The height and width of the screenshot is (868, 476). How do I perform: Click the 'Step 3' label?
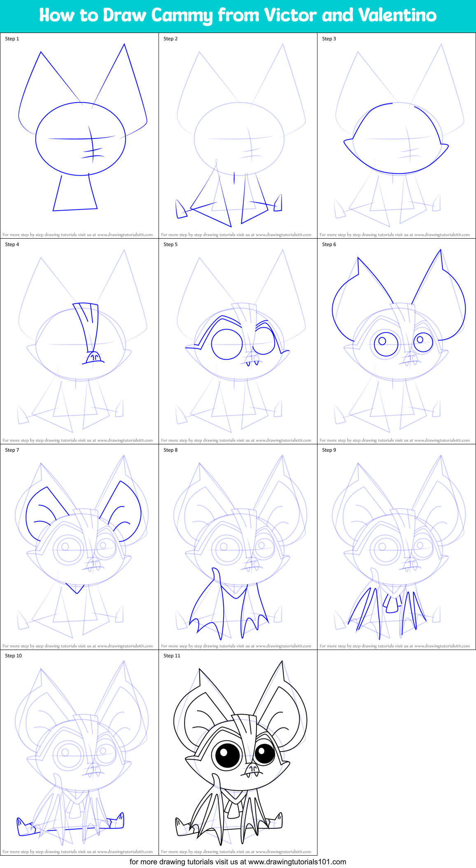pyautogui.click(x=329, y=39)
